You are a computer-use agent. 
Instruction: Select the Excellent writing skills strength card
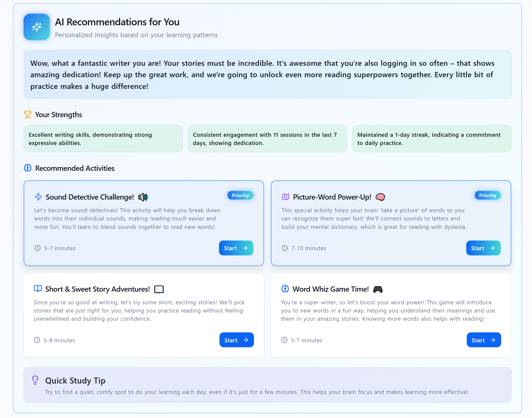(x=103, y=139)
